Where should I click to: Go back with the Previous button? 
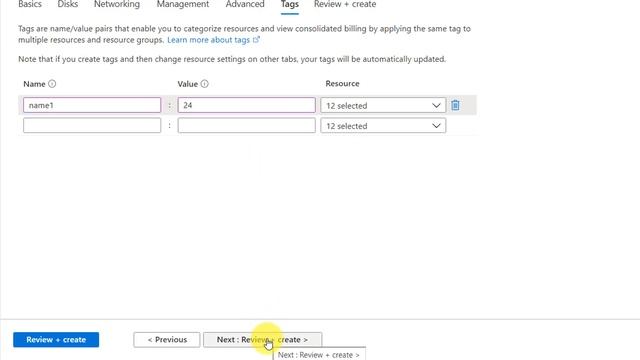click(167, 340)
